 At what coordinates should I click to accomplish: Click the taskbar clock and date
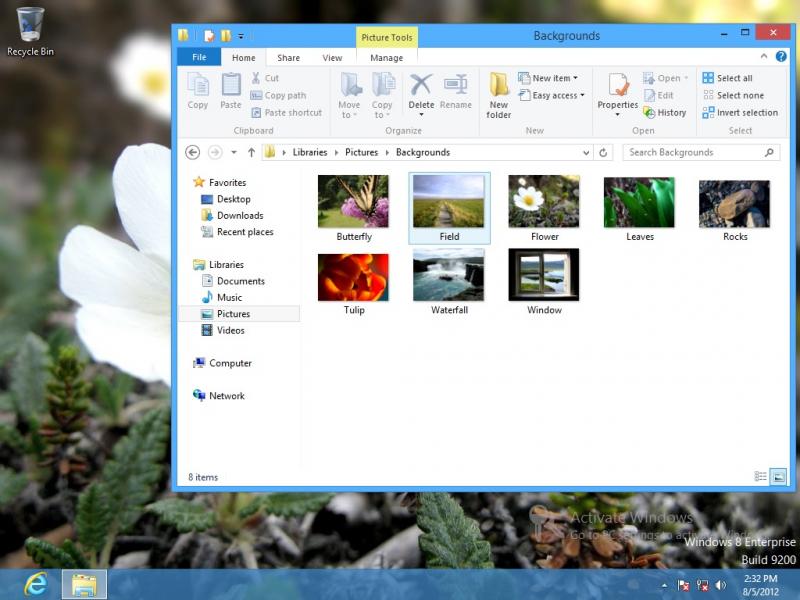click(x=760, y=585)
